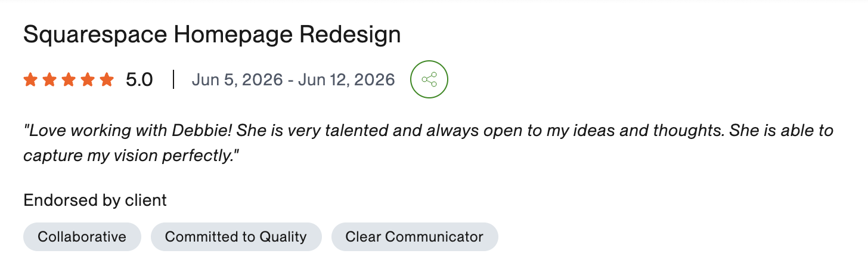Click the Jun 12, 2026 end date
The width and height of the screenshot is (868, 272).
pos(346,79)
